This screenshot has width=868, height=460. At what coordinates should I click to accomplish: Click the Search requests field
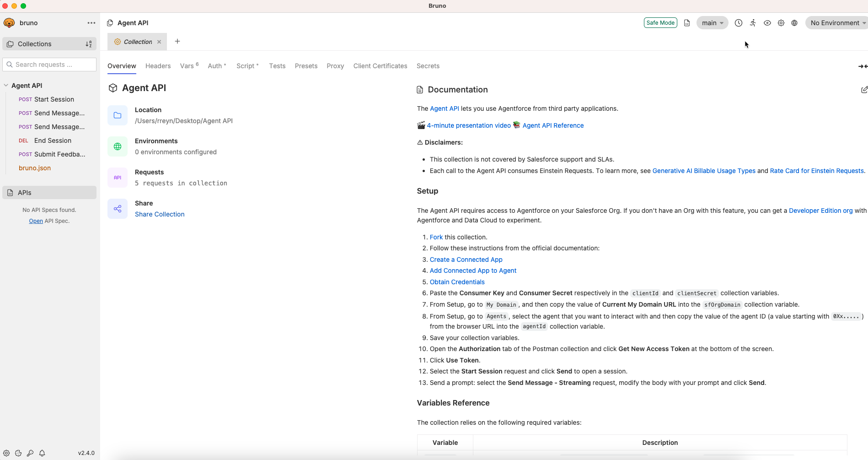(x=49, y=65)
